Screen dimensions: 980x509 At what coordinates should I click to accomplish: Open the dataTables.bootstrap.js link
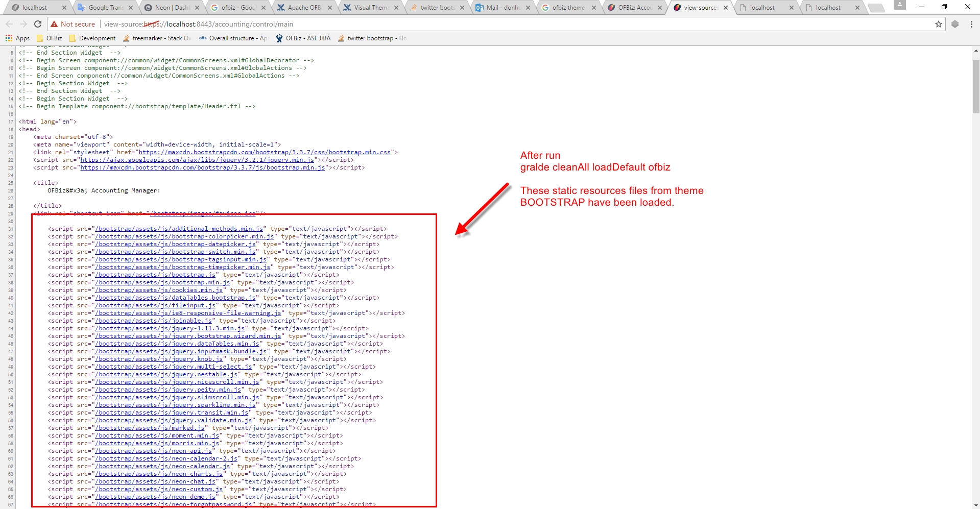pyautogui.click(x=175, y=298)
